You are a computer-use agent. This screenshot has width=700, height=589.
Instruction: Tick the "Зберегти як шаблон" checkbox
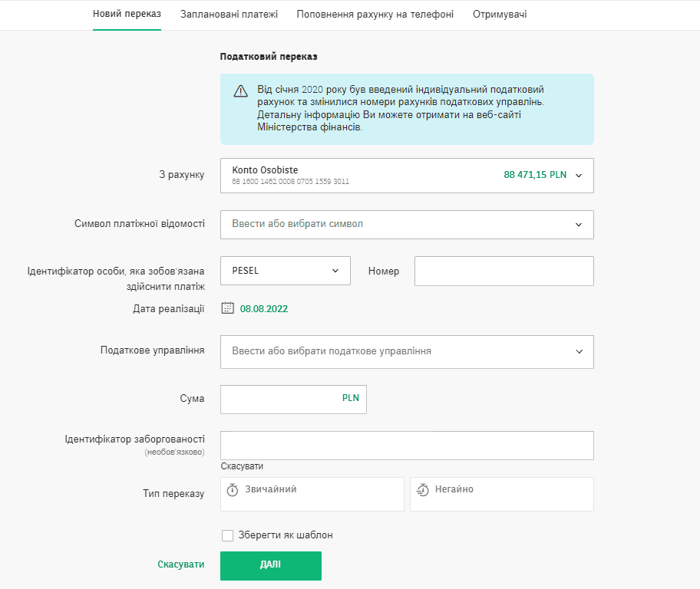tap(227, 535)
